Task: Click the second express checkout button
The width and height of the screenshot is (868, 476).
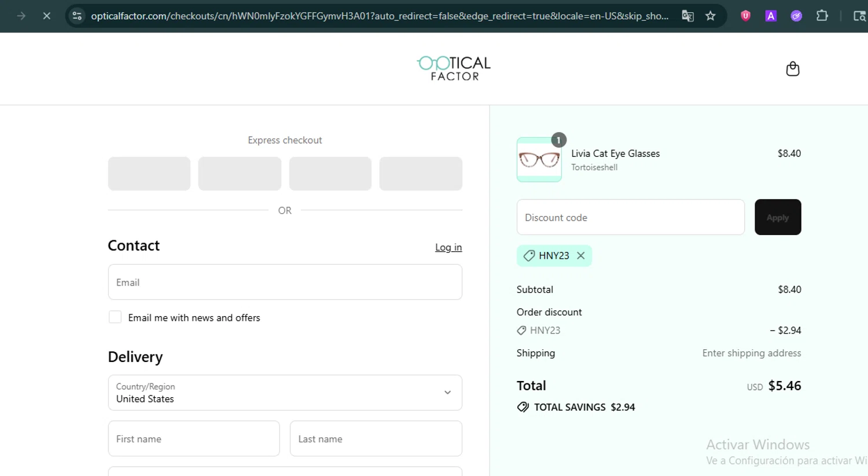Action: (240, 174)
